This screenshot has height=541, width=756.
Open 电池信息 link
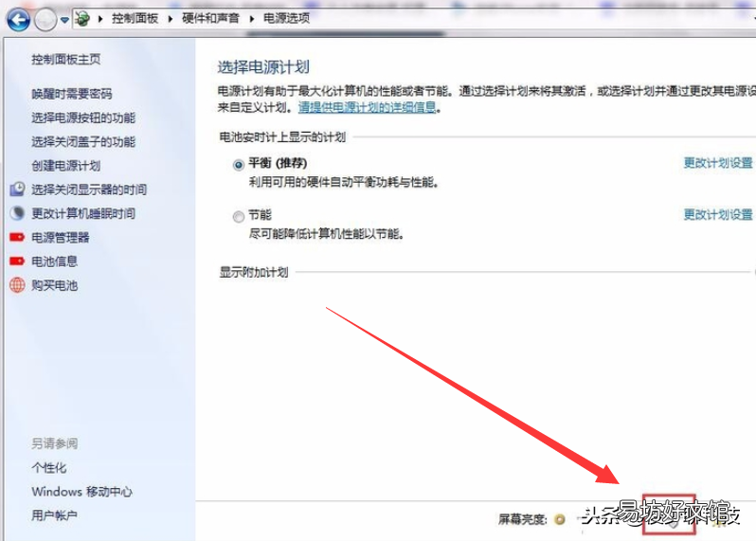[55, 261]
